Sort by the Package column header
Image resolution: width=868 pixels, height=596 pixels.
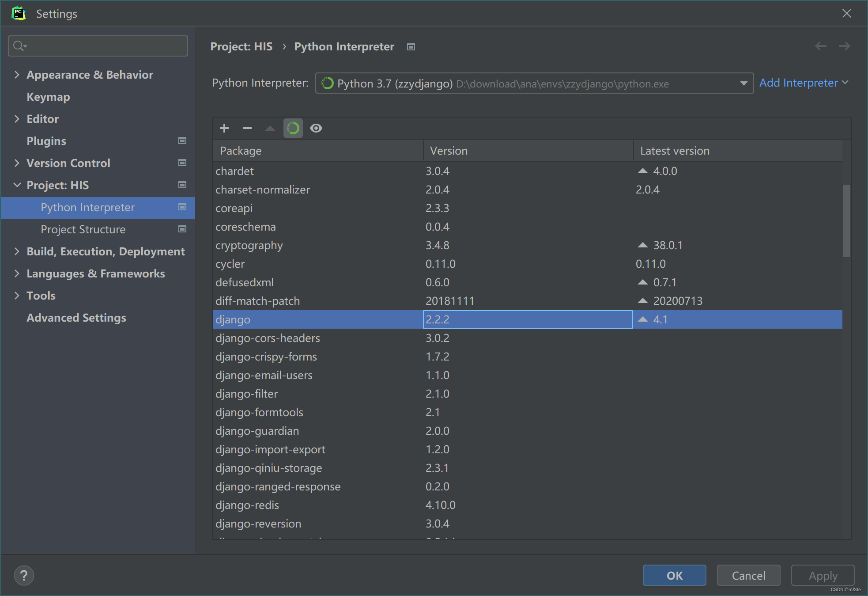point(318,151)
